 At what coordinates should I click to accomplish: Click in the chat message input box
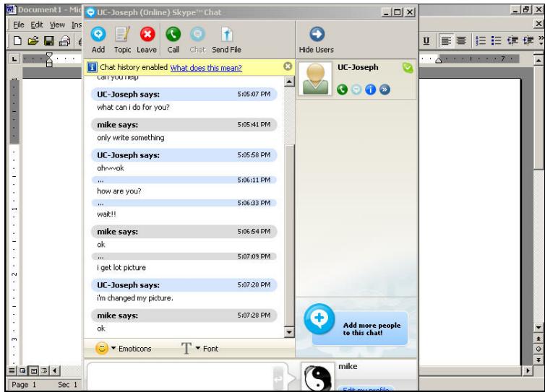tap(180, 378)
